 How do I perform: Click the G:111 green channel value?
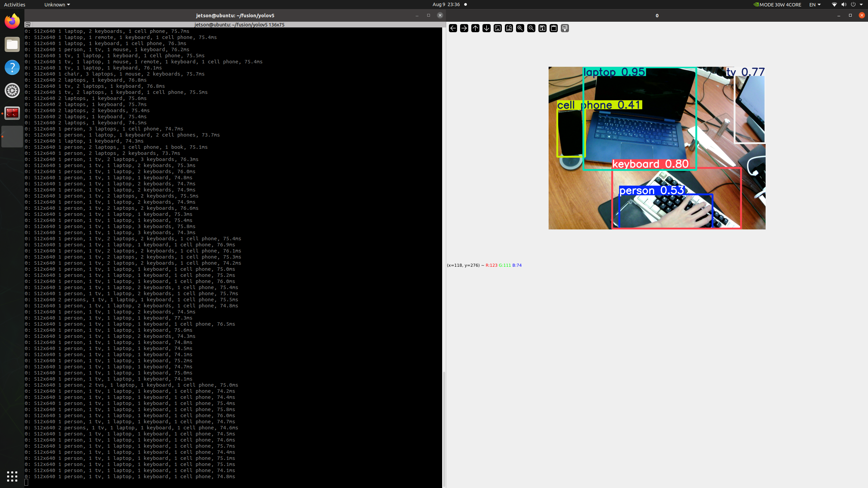[505, 265]
